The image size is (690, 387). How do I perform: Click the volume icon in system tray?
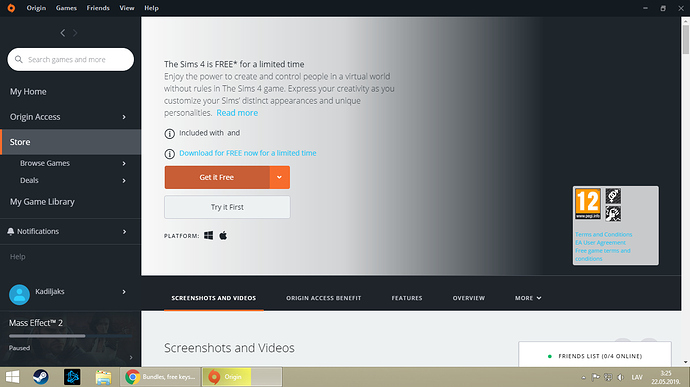621,377
